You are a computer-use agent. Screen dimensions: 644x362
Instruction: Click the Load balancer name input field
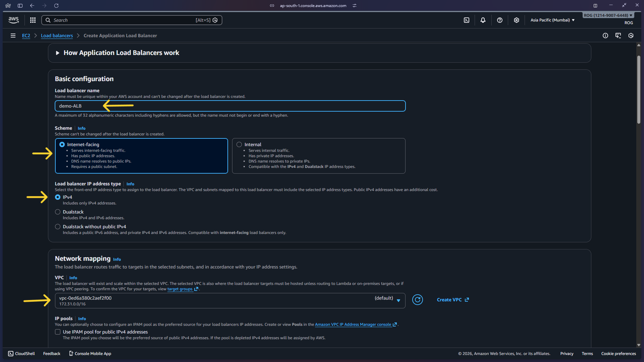click(x=230, y=106)
